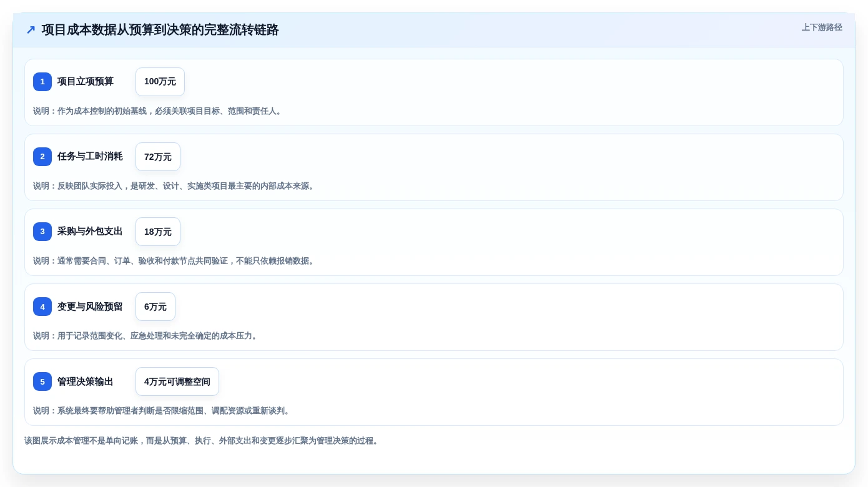The width and height of the screenshot is (868, 487).
Task: Click the step 1 number badge
Action: (42, 82)
